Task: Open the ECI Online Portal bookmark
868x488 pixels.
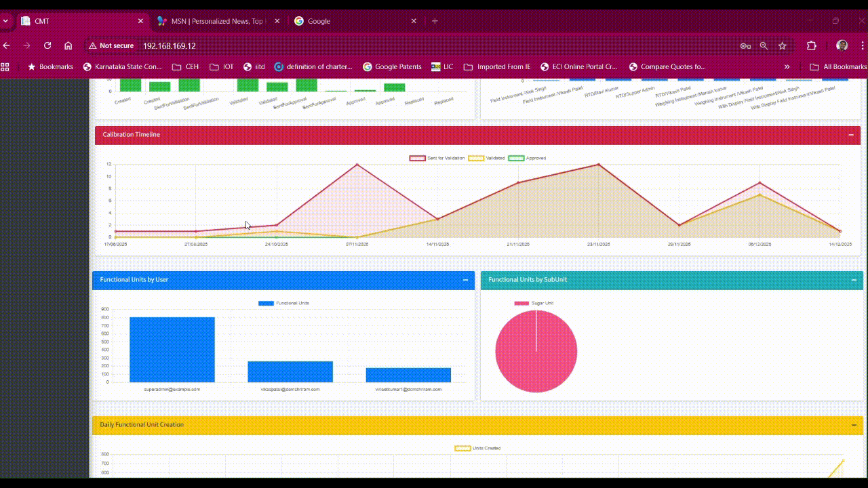Action: 578,66
